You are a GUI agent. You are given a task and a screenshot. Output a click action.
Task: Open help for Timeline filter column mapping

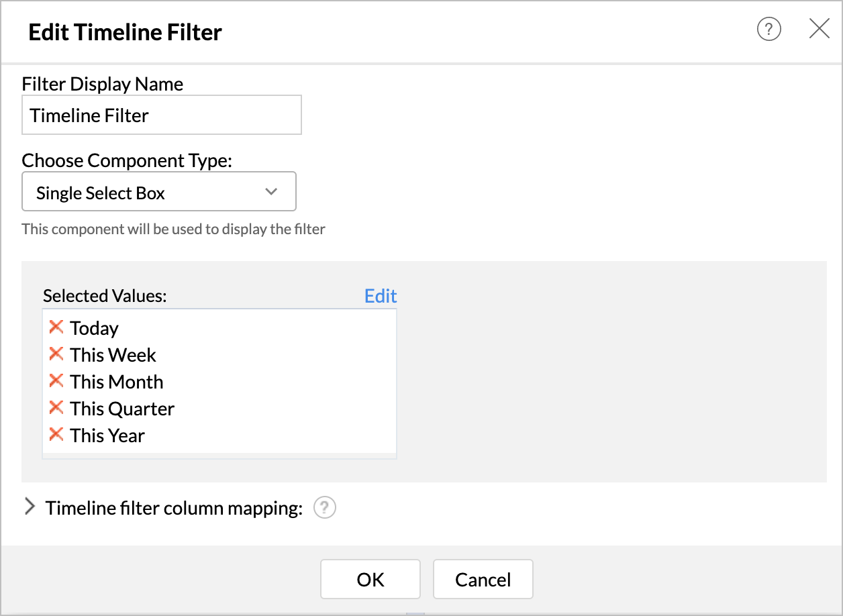pos(324,508)
